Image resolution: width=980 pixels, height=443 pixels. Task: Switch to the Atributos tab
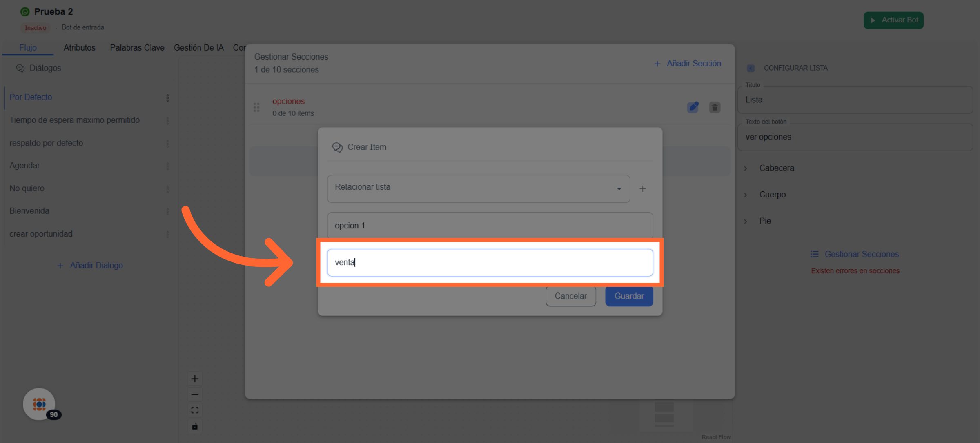[79, 48]
